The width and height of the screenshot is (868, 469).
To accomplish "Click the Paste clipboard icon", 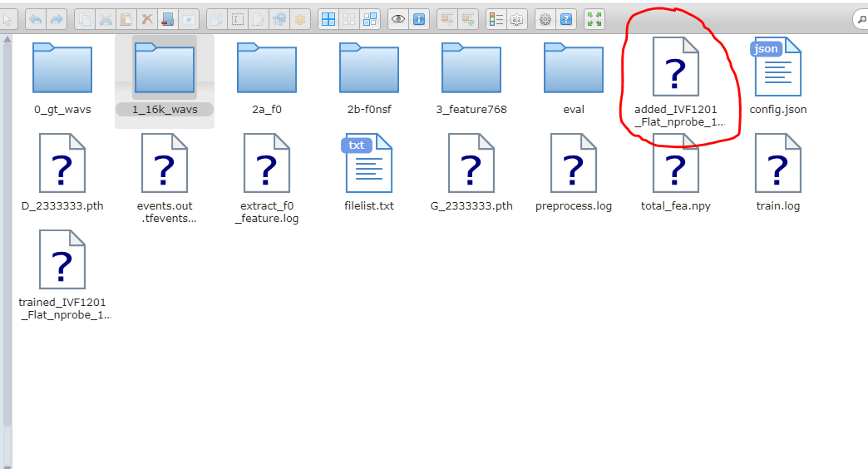I will pyautogui.click(x=126, y=19).
